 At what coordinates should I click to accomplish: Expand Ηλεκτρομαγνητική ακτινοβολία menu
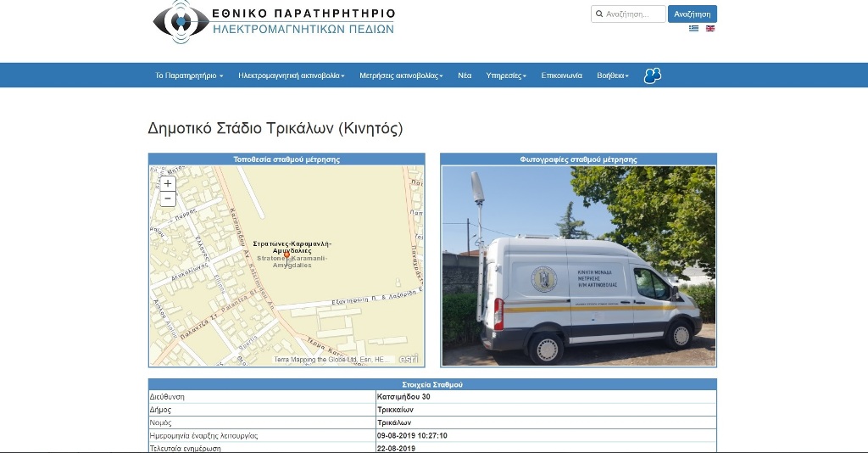pyautogui.click(x=292, y=75)
